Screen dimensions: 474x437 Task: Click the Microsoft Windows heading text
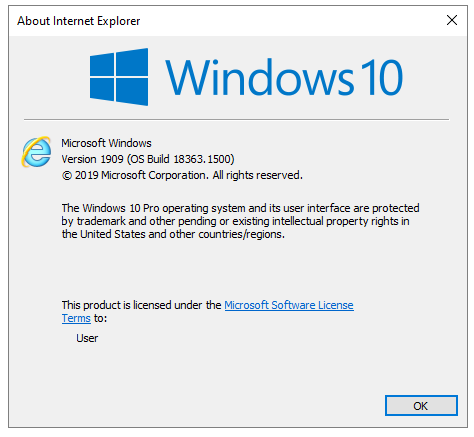(x=106, y=143)
